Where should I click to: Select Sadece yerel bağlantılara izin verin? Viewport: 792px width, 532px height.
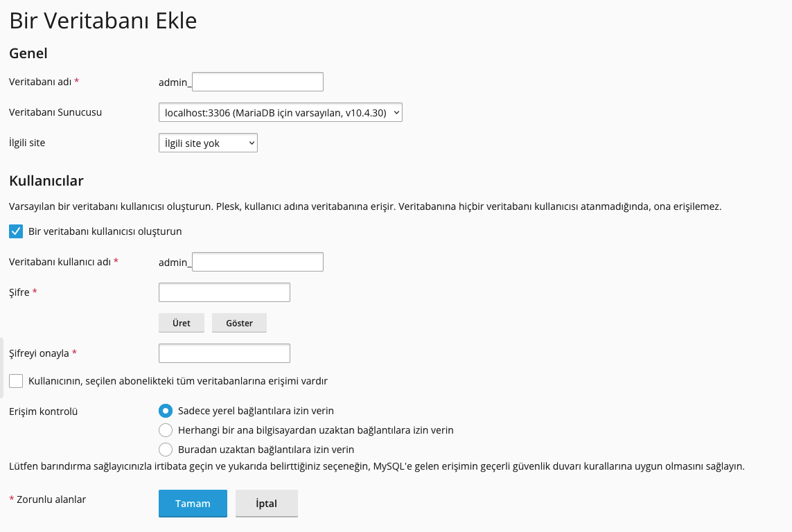point(166,411)
